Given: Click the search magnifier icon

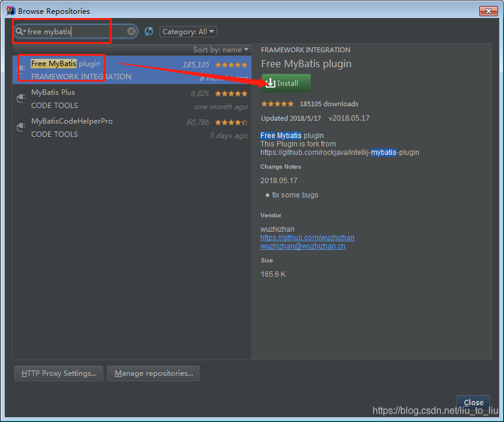Looking at the screenshot, I should [x=20, y=32].
